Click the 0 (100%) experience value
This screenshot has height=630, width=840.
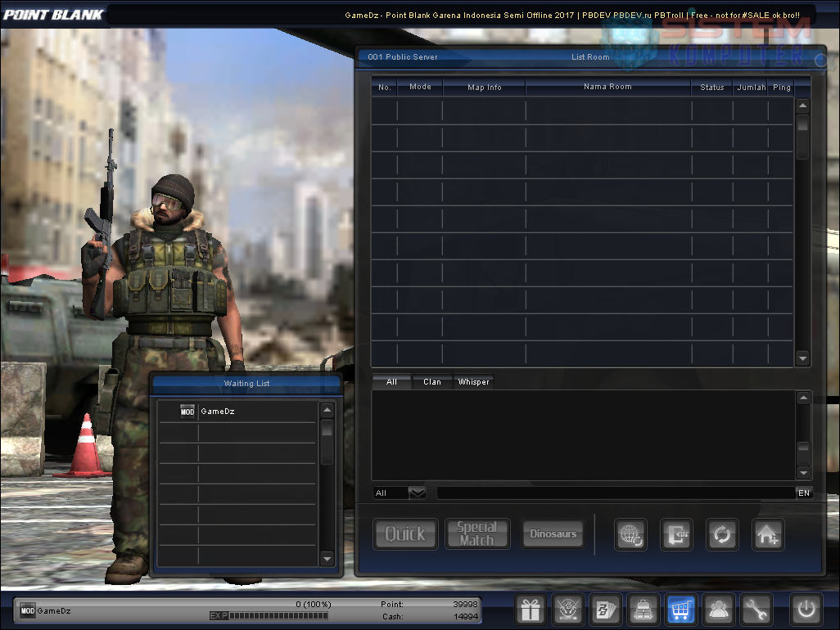[314, 605]
